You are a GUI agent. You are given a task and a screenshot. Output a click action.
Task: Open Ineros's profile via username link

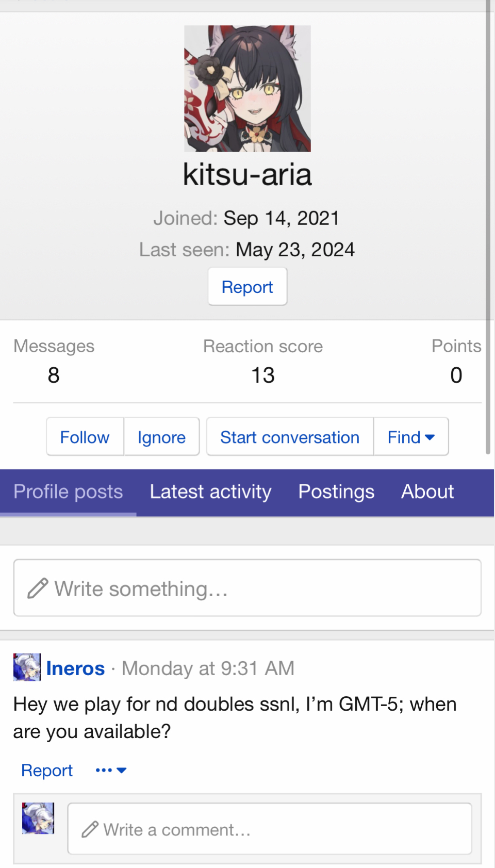tap(75, 668)
